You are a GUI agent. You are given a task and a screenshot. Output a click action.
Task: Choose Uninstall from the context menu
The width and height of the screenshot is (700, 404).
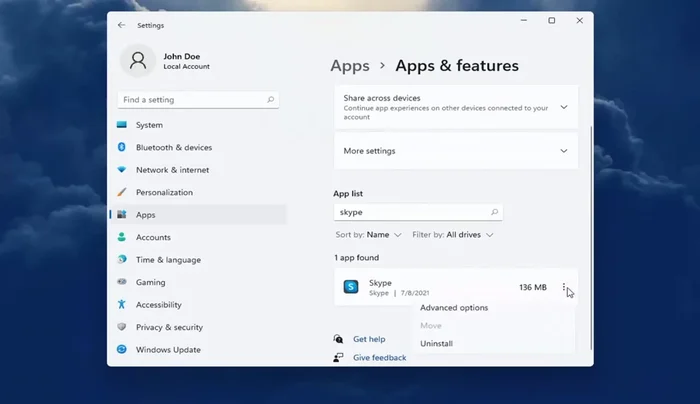437,344
